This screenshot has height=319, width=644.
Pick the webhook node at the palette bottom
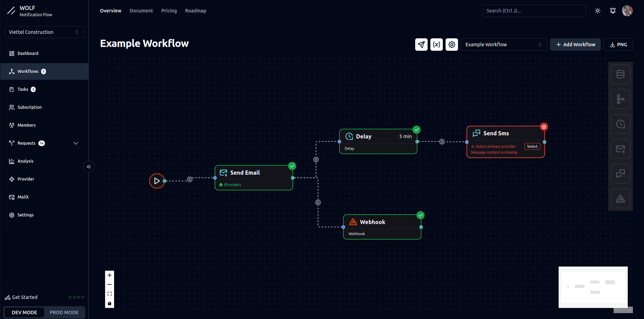tap(620, 199)
